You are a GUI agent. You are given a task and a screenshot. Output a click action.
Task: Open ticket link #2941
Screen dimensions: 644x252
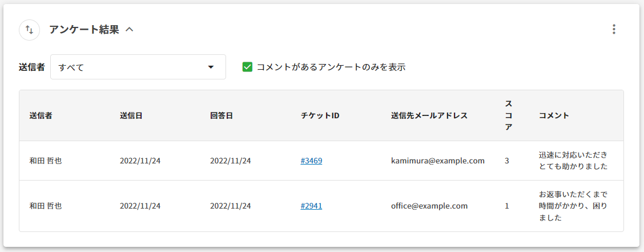(311, 206)
